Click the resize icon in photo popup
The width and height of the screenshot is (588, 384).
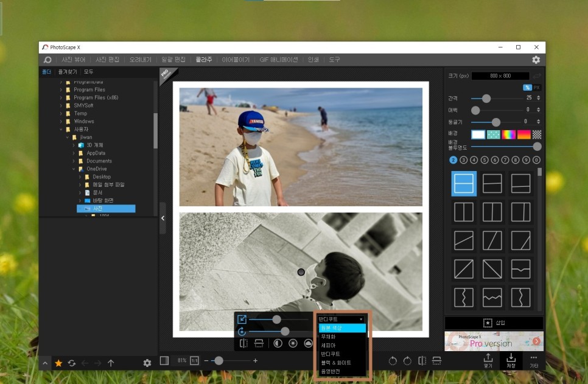(x=242, y=319)
